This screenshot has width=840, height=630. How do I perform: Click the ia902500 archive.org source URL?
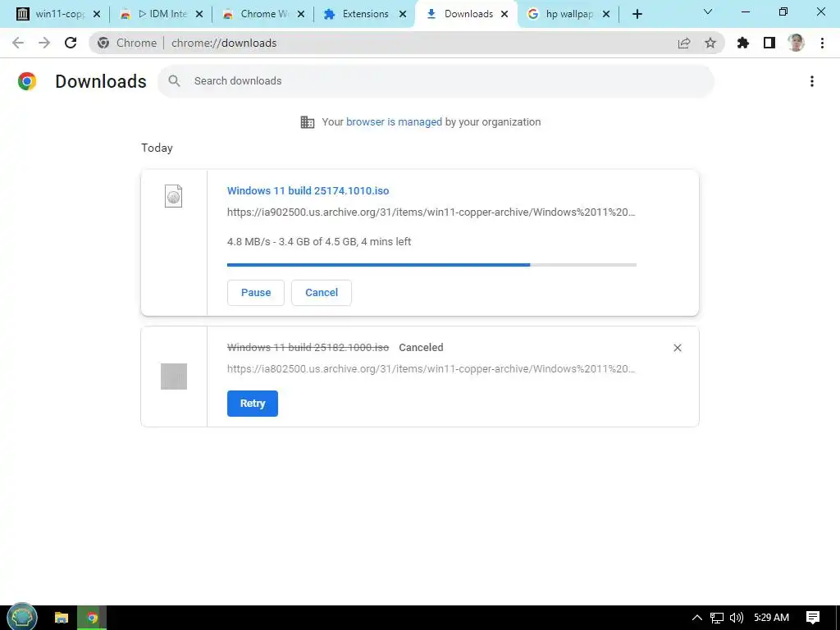point(431,212)
